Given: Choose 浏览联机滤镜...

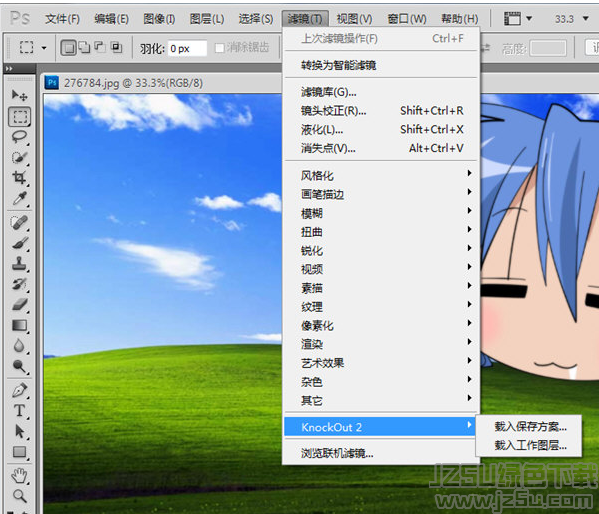Looking at the screenshot, I should (x=382, y=453).
